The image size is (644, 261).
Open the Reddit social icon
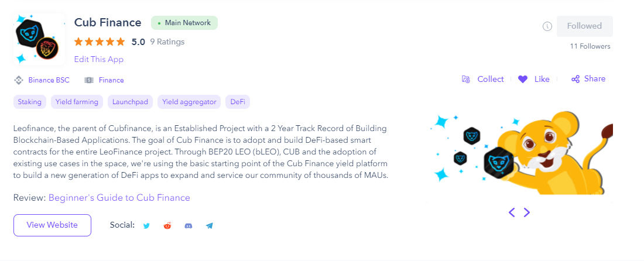coord(167,225)
